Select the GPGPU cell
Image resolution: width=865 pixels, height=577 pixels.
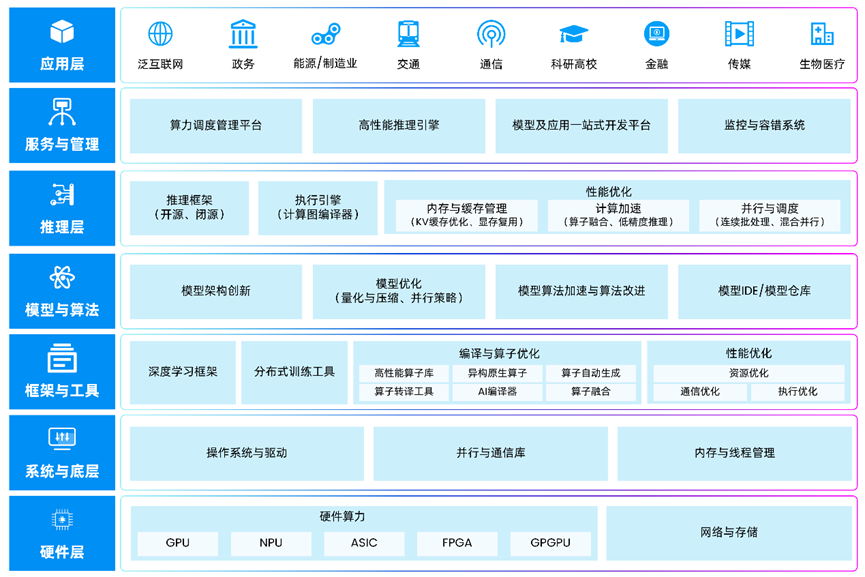[550, 543]
